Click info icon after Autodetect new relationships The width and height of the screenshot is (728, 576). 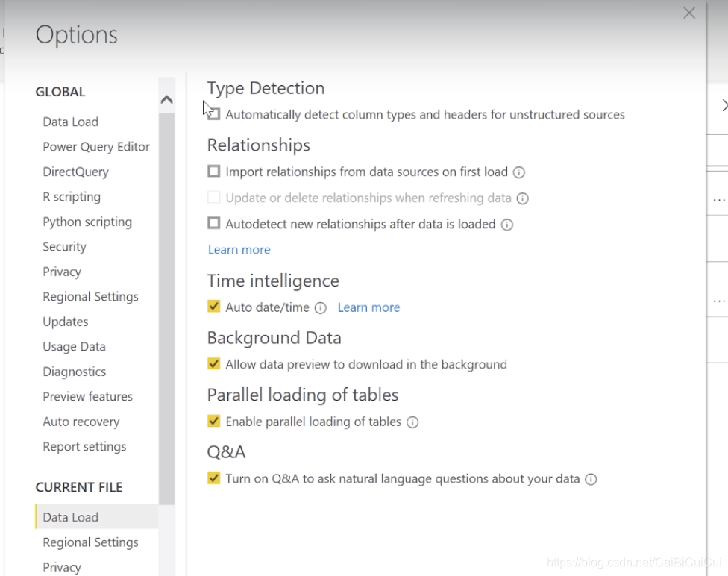point(507,225)
